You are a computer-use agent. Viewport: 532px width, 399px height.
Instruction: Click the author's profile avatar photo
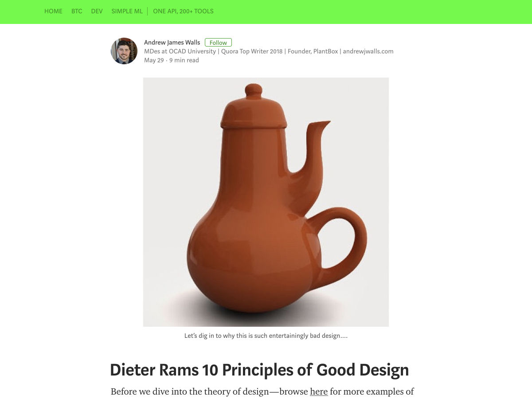pos(124,51)
